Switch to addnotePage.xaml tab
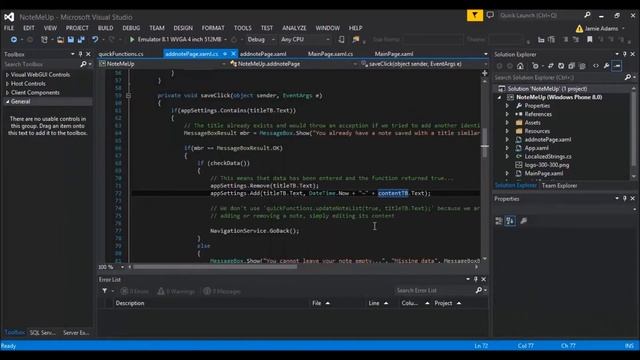This screenshot has height=360, width=640. tap(263, 54)
